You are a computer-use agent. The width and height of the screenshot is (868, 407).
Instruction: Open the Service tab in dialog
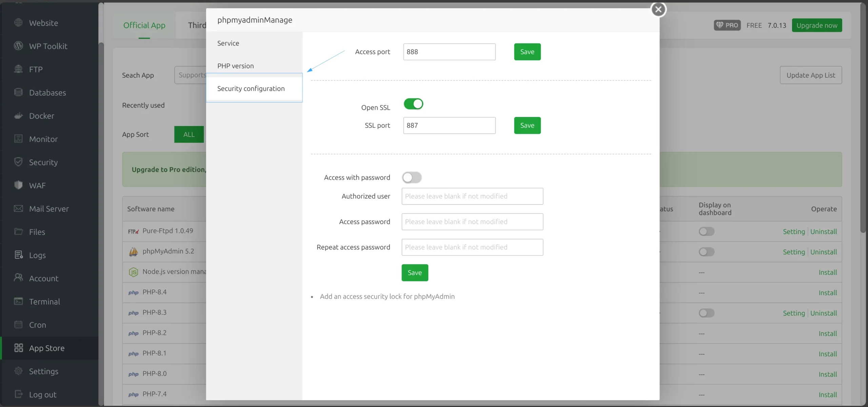pos(254,43)
